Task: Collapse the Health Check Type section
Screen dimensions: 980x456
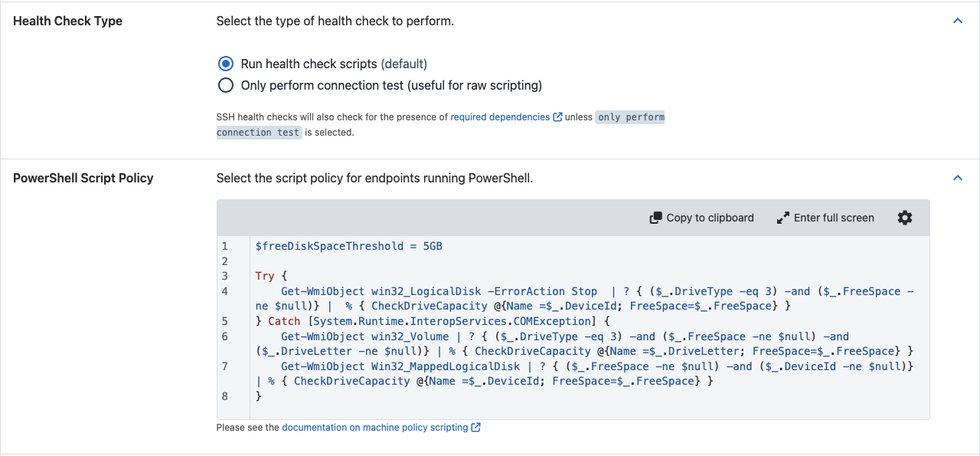Action: point(957,21)
